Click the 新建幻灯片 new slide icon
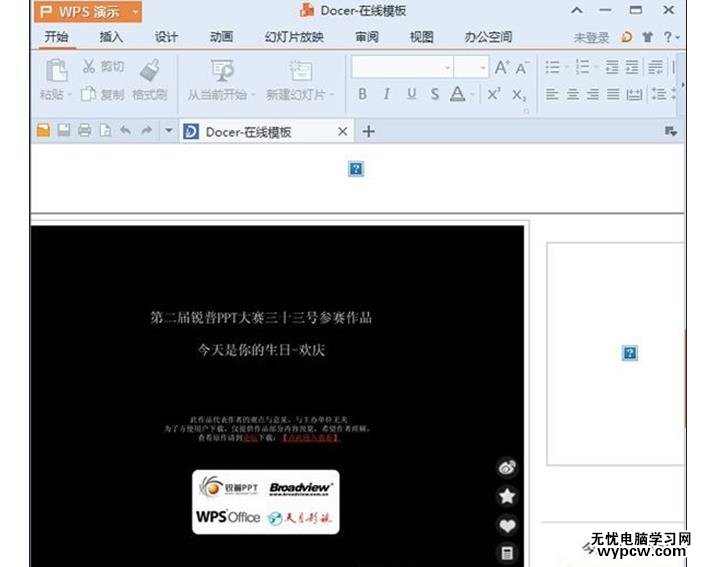The height and width of the screenshot is (567, 702). point(300,71)
